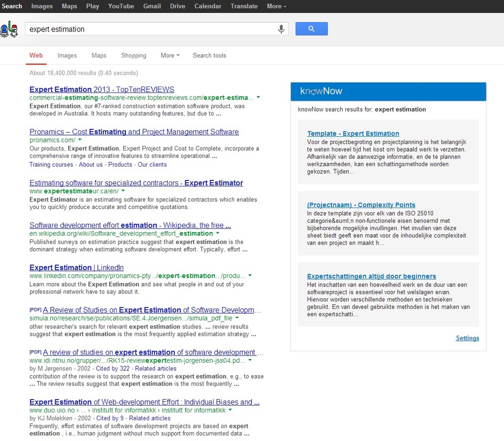This screenshot has height=441, width=504.
Task: Click the 'www.expertestimateur.ca/en/' URL text
Action: point(74,191)
